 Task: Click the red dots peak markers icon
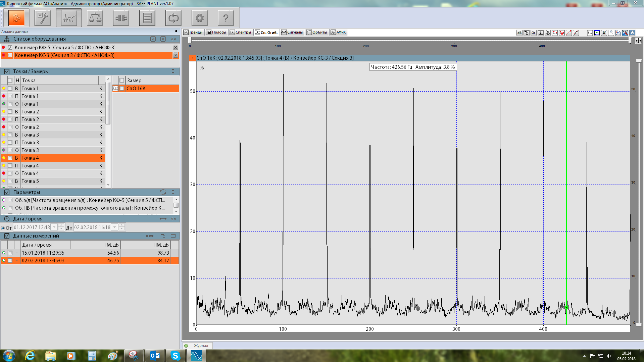click(555, 33)
